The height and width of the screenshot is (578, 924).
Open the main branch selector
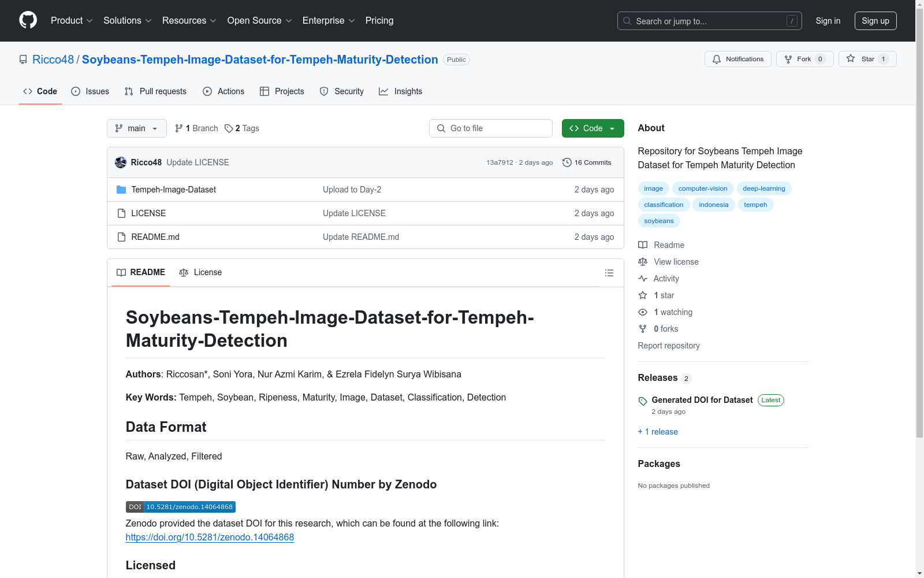tap(137, 128)
